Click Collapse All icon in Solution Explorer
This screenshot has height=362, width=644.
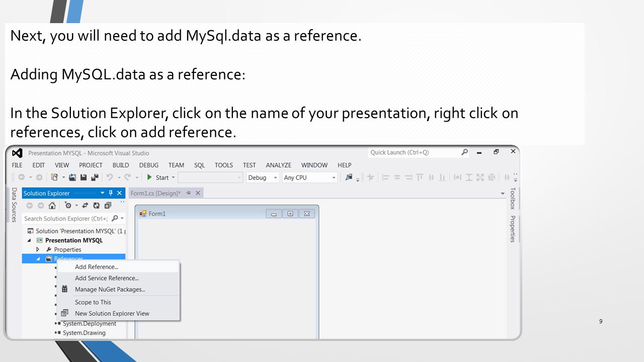pos(108,206)
